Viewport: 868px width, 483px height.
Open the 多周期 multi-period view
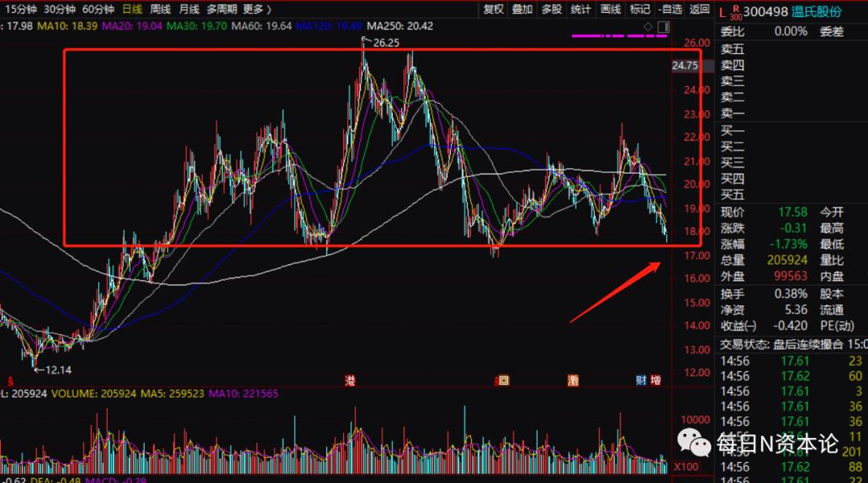coord(222,10)
